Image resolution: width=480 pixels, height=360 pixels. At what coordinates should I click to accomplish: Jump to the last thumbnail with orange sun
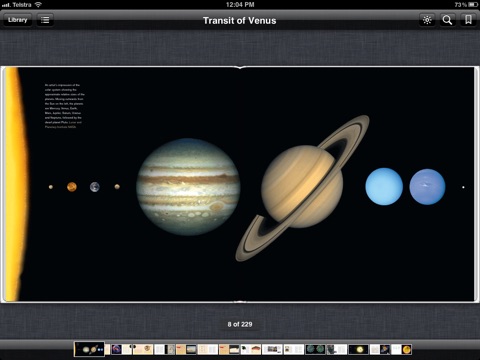tap(406, 349)
